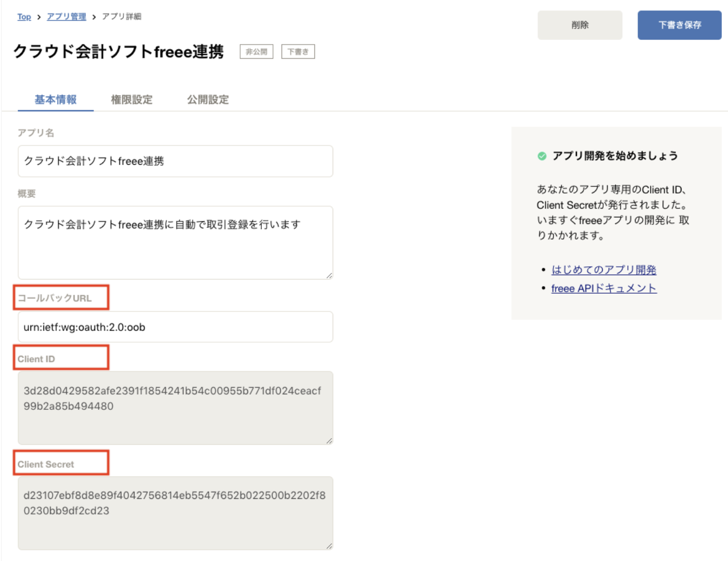Click the resize handle of the Client ID box

click(x=329, y=441)
